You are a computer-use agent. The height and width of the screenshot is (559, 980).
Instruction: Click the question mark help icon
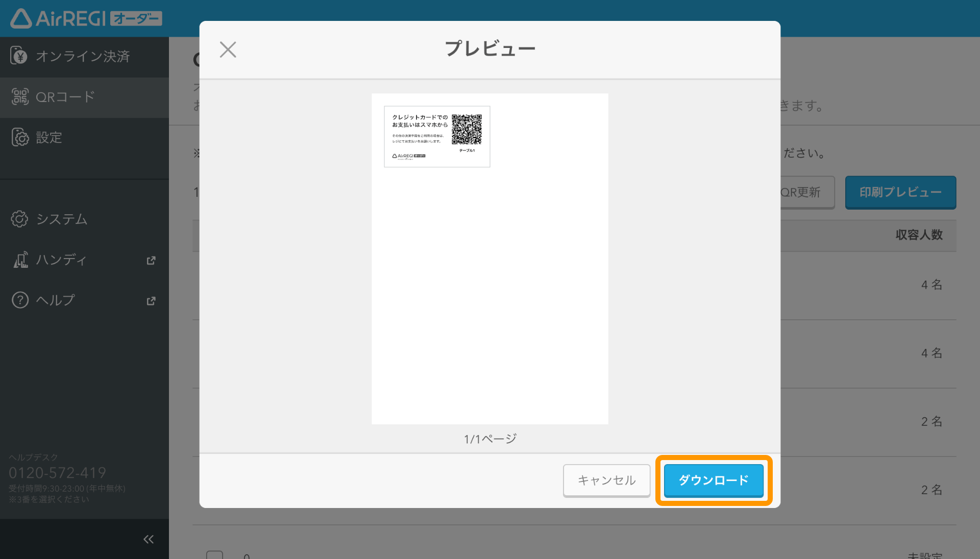click(20, 300)
